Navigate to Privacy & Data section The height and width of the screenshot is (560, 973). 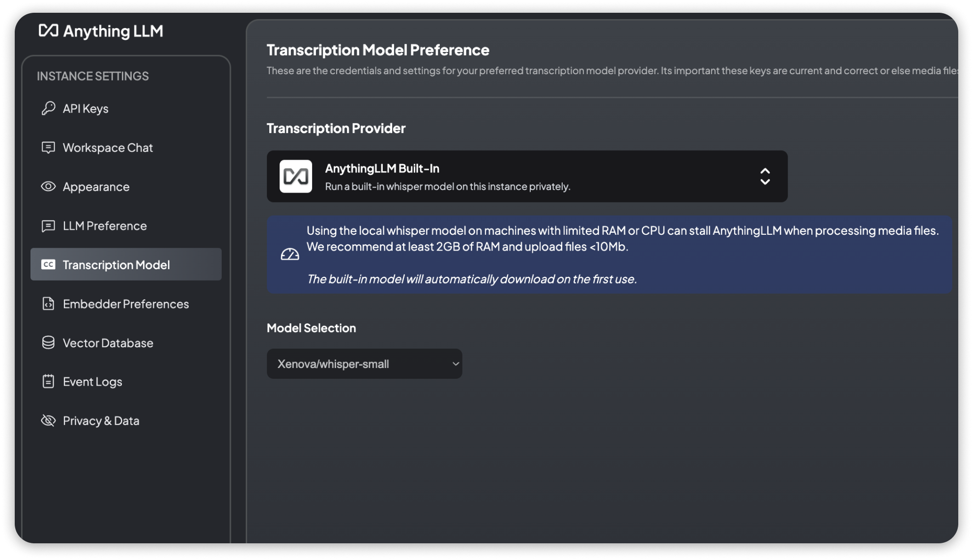point(101,420)
